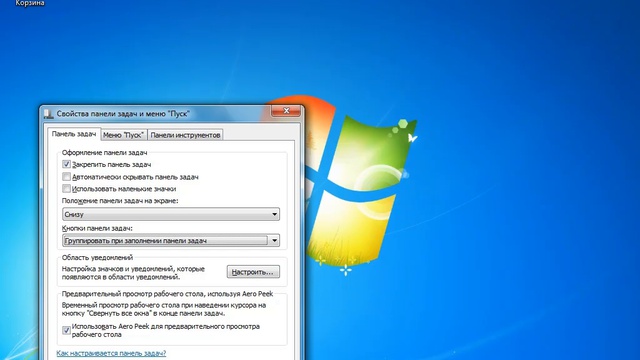This screenshot has width=640, height=360.
Task: Open the Панели инструментов tab
Action: pyautogui.click(x=185, y=135)
